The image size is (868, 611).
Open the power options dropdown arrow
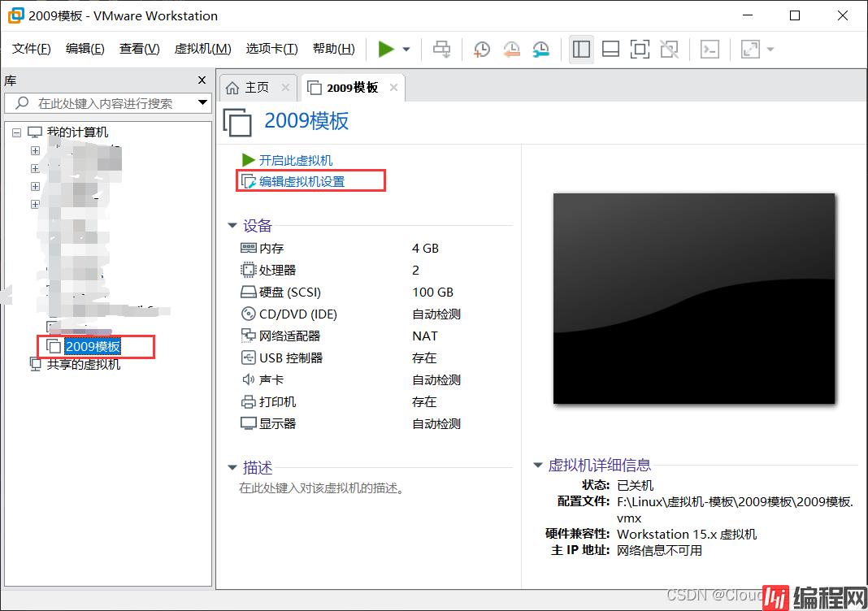pyautogui.click(x=406, y=50)
